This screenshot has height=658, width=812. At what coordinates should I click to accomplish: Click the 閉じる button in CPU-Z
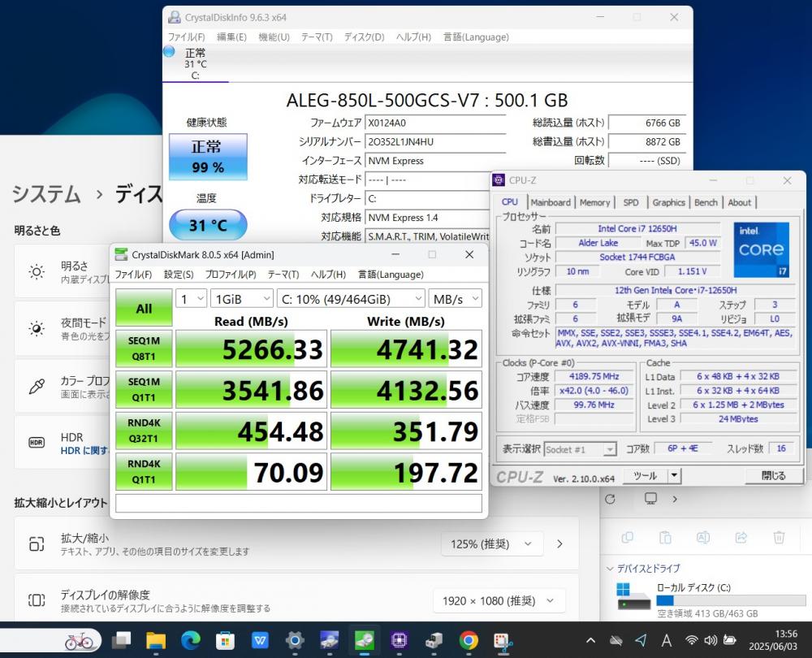click(x=773, y=475)
